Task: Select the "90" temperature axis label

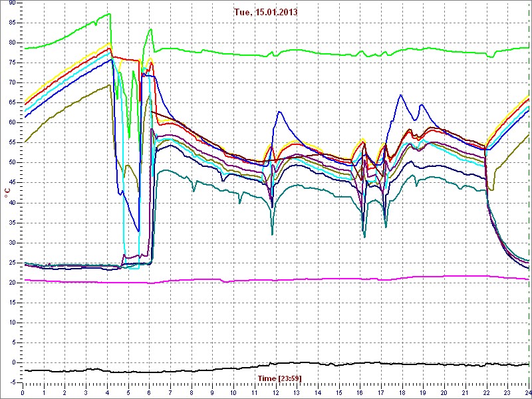Action: [12, 3]
